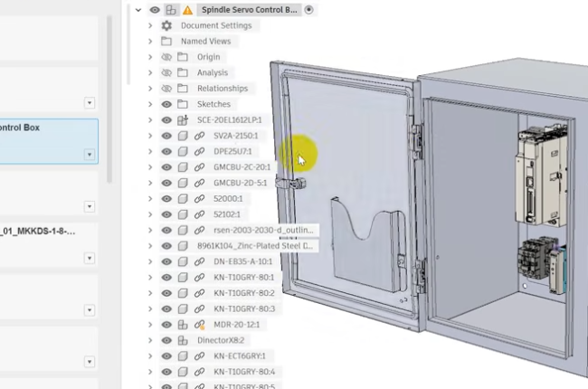This screenshot has width=588, height=389.
Task: Click the link icon on MDR-20-12:1
Action: point(200,325)
